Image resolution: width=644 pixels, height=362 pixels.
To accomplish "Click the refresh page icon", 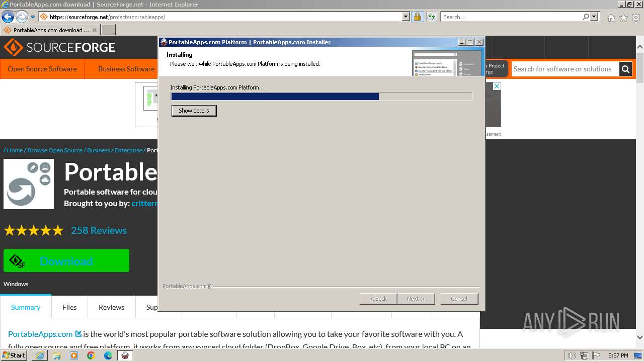I will coord(431,17).
